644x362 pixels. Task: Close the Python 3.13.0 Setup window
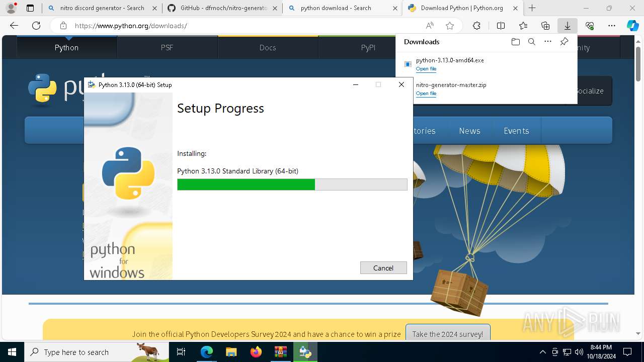(x=401, y=84)
